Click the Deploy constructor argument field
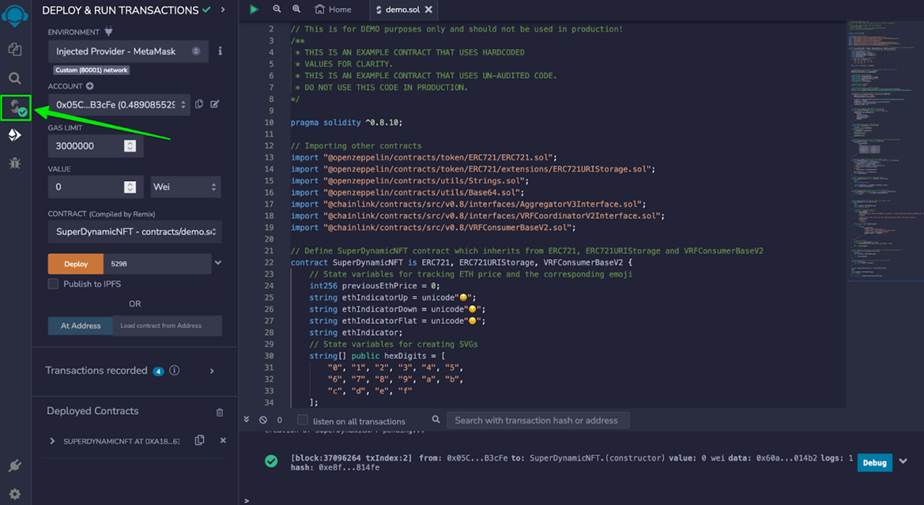This screenshot has height=505, width=924. tap(157, 263)
